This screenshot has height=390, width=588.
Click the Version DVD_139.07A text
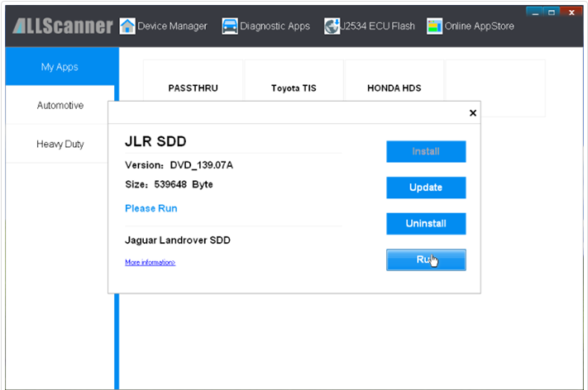(179, 165)
